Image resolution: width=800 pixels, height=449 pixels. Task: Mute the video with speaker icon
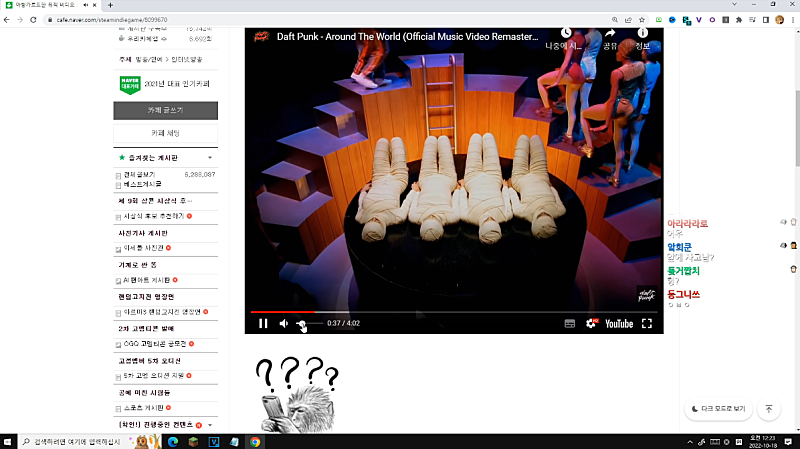(x=284, y=323)
